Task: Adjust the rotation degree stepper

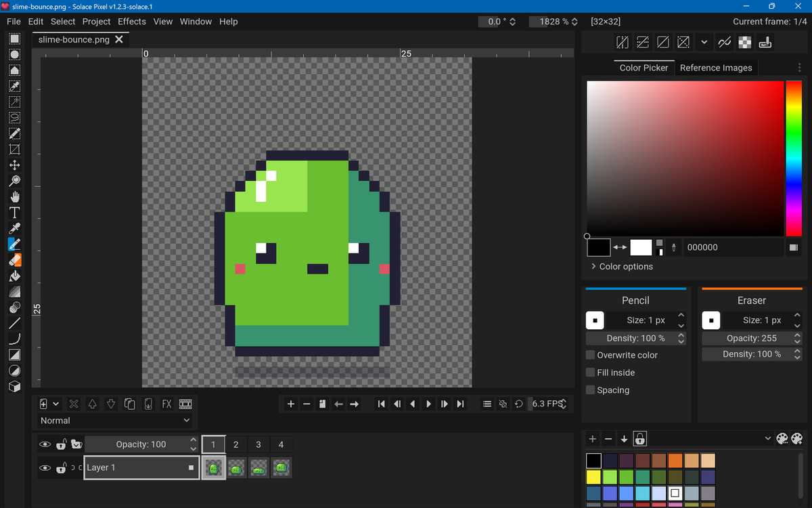Action: [x=512, y=22]
